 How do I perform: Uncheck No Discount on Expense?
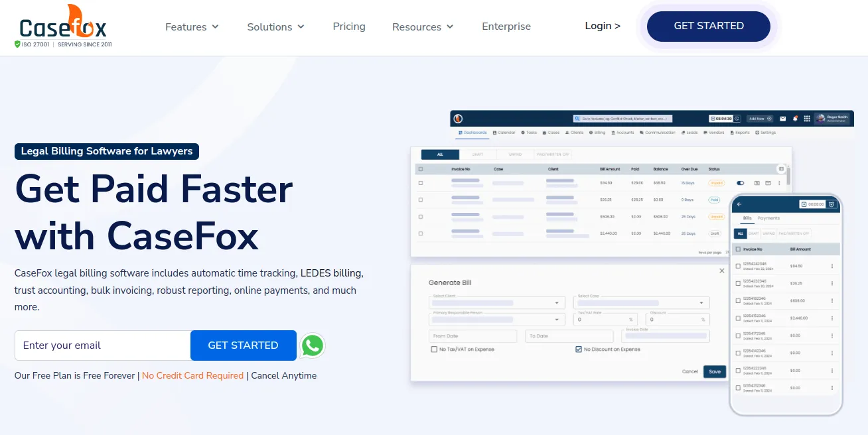click(x=579, y=349)
